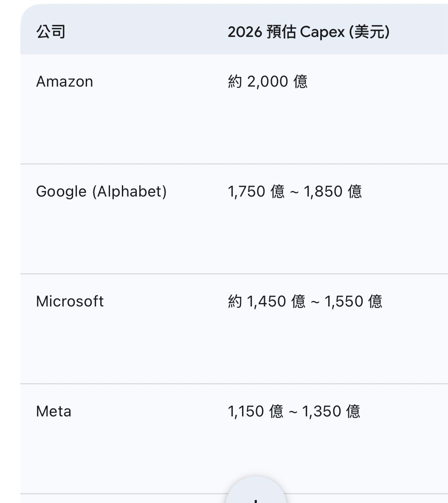The width and height of the screenshot is (448, 503).
Task: Click the 2026 預估 Capex (美元) header
Action: (308, 32)
